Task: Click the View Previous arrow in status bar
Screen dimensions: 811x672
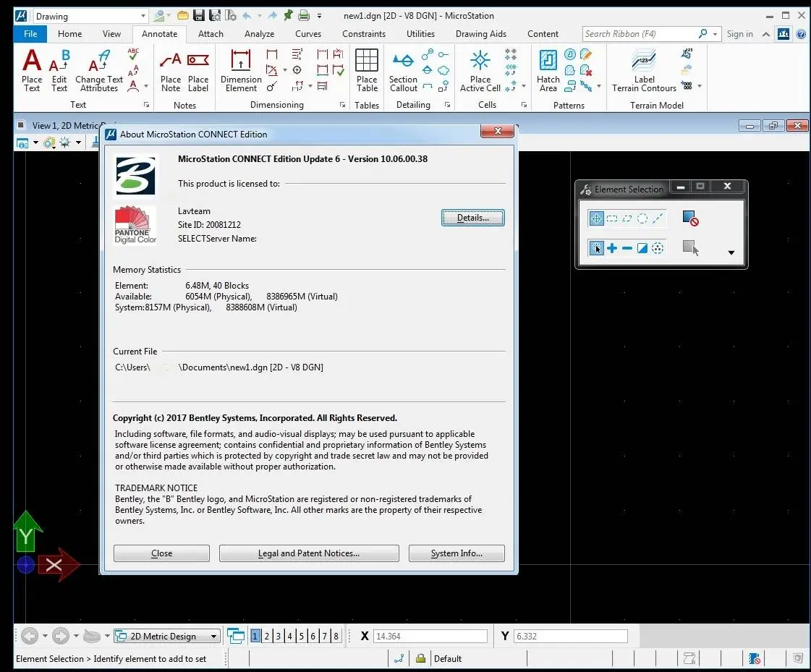Action: coord(30,635)
